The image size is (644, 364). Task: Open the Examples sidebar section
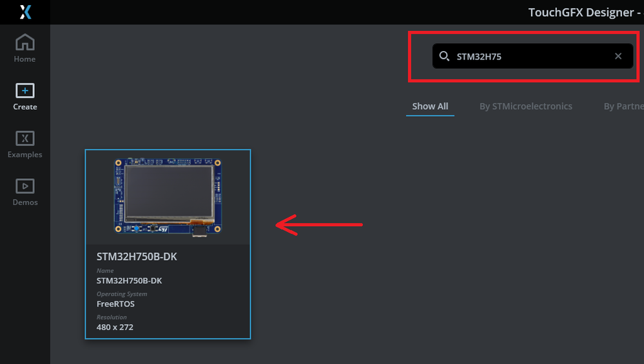(x=24, y=145)
